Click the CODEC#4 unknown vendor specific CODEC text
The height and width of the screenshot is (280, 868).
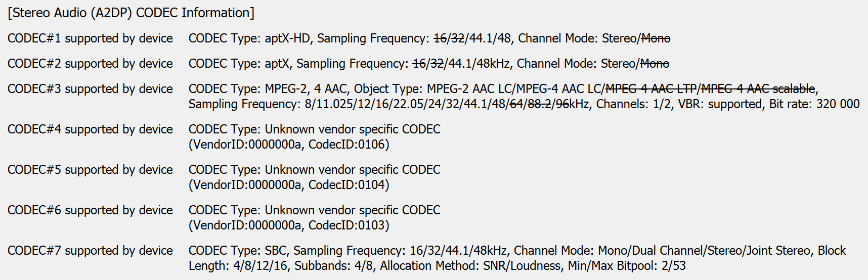click(314, 129)
